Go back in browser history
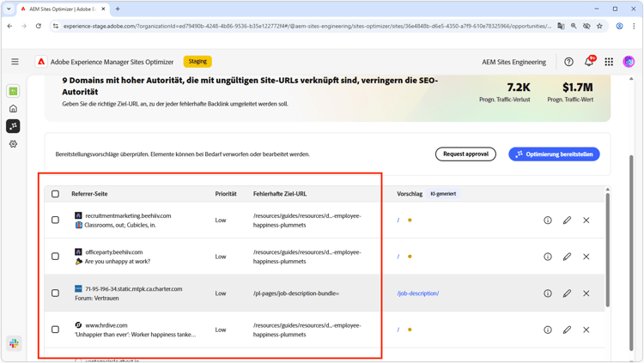The width and height of the screenshot is (644, 363). 9,26
